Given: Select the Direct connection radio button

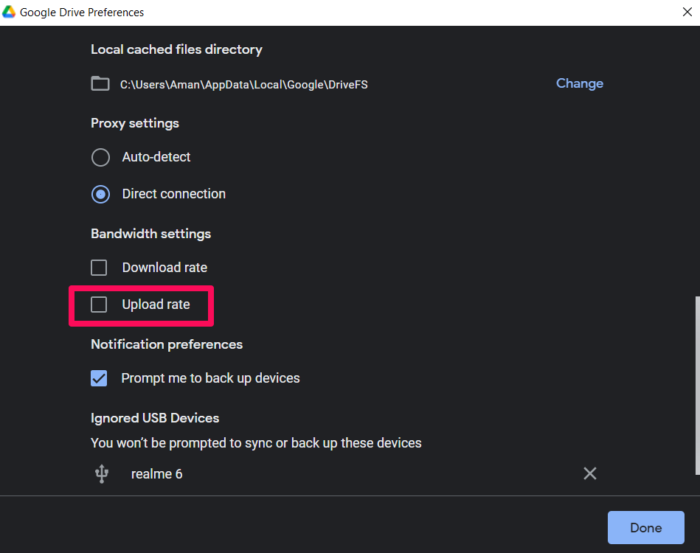Looking at the screenshot, I should [100, 194].
